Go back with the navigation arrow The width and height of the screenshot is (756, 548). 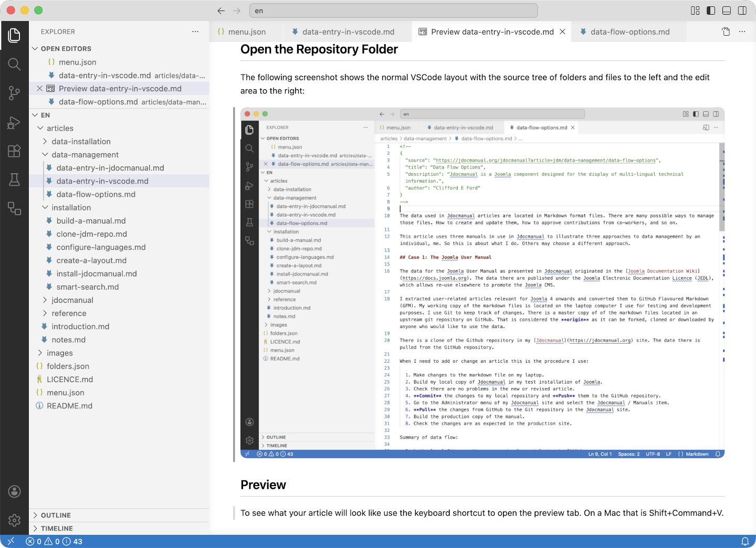click(x=221, y=10)
